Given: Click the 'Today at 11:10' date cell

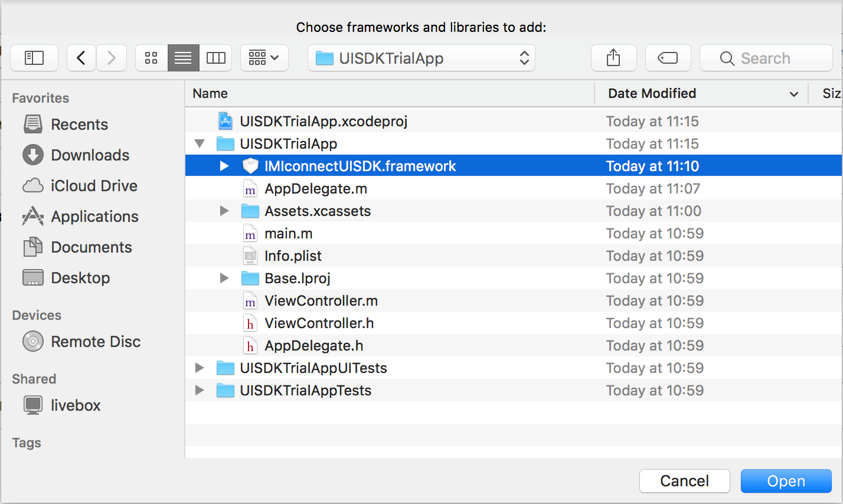Looking at the screenshot, I should [653, 166].
